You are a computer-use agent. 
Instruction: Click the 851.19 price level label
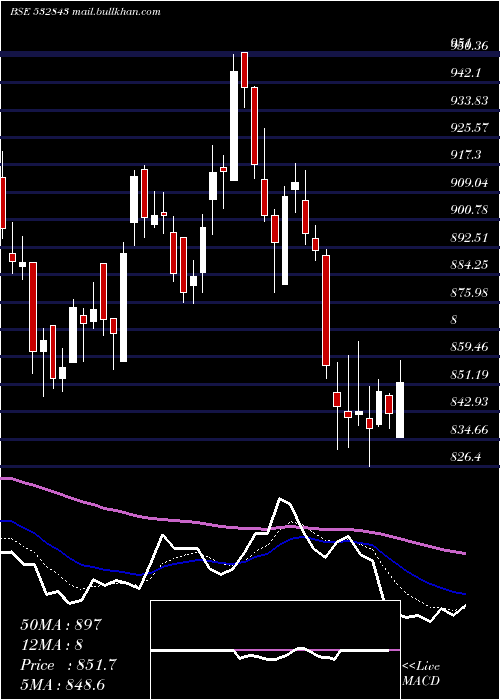pos(469,375)
